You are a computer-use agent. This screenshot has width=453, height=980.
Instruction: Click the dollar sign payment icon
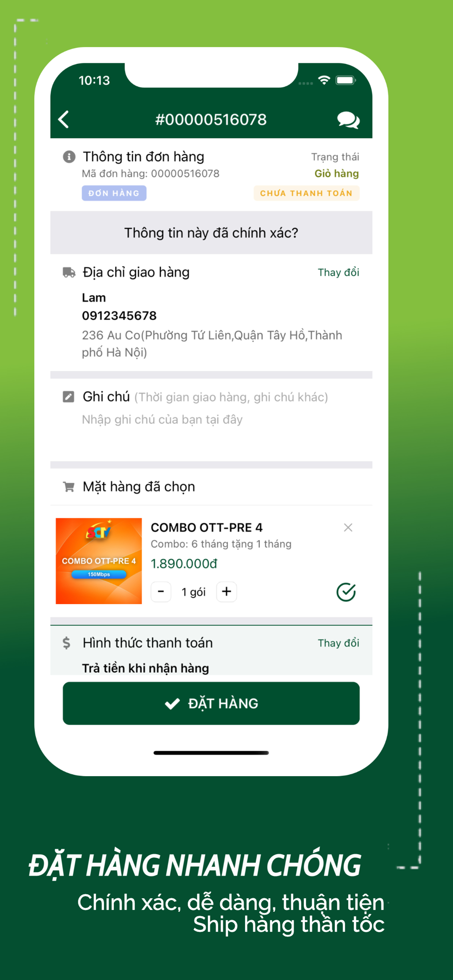click(67, 643)
